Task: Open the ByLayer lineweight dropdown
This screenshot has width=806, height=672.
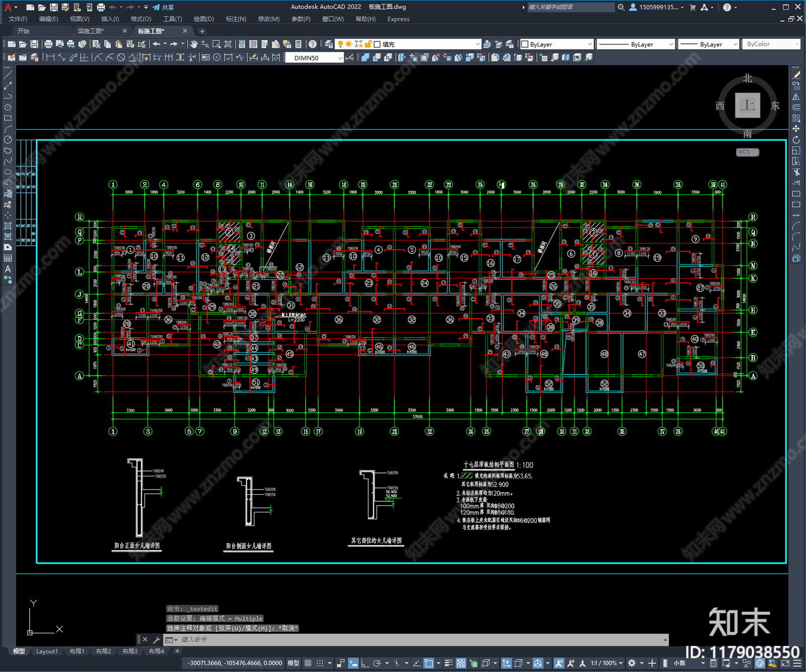Action: [708, 44]
